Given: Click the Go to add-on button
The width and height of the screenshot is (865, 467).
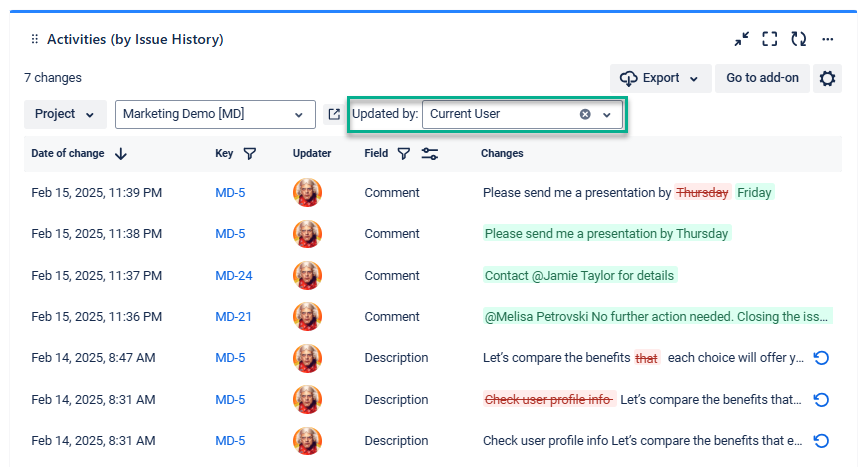Looking at the screenshot, I should pyautogui.click(x=762, y=78).
